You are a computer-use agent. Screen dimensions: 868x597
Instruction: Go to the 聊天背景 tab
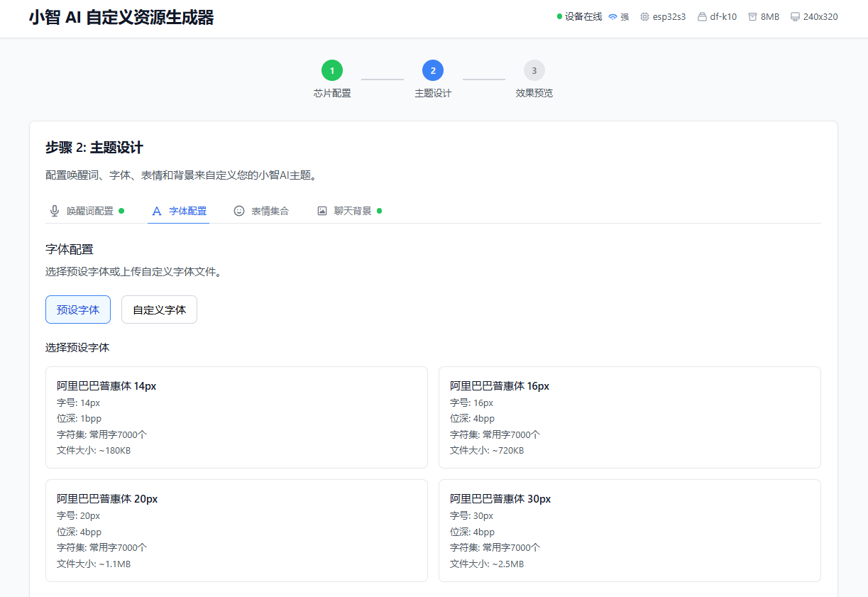point(349,211)
